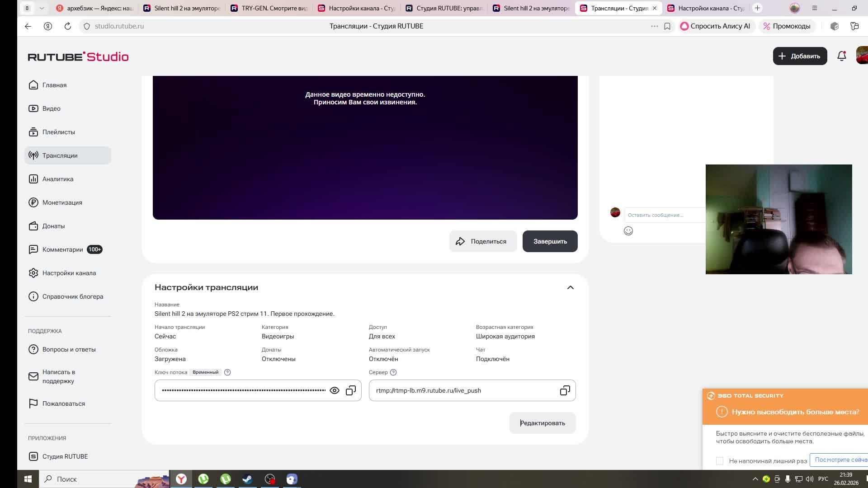868x488 pixels.
Task: Open the browser tab list dropdown
Action: [42, 8]
